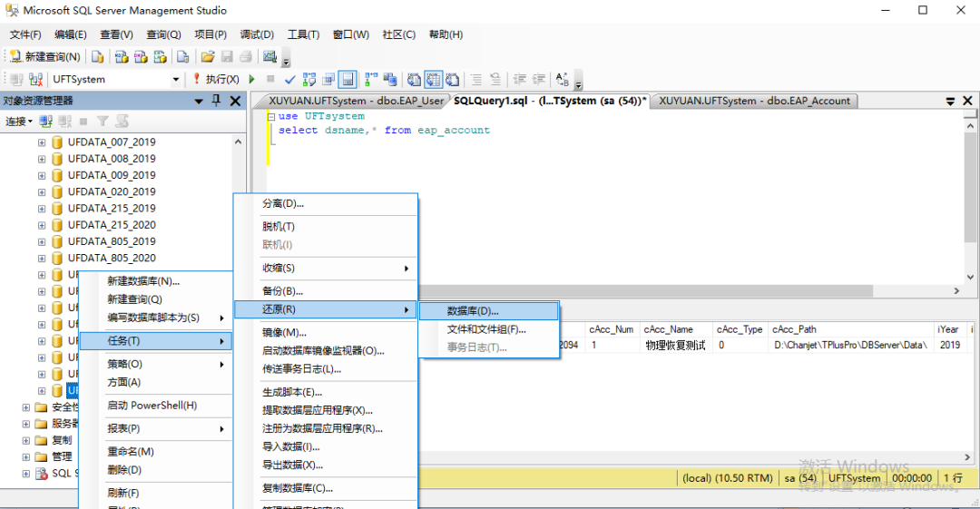Click 分离(D)... in the tasks menu
This screenshot has width=980, height=509.
coord(326,204)
